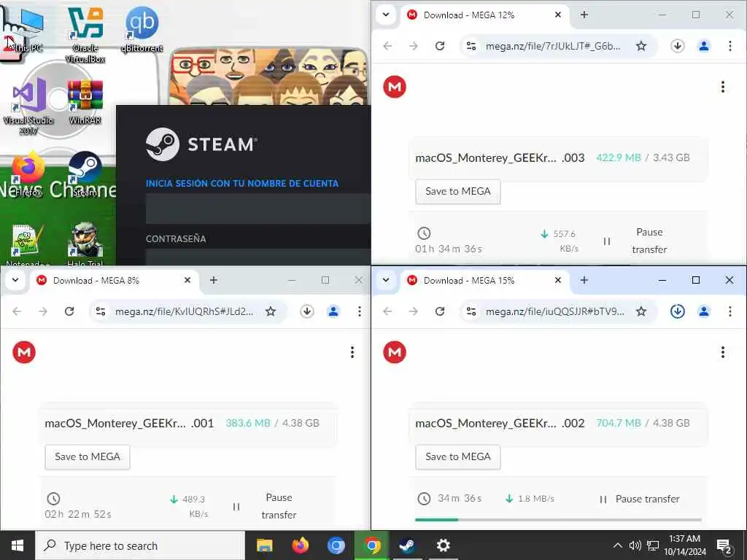Screen dimensions: 747x560
Task: Bookmark page in the MEGA 15% window
Action: (641, 311)
